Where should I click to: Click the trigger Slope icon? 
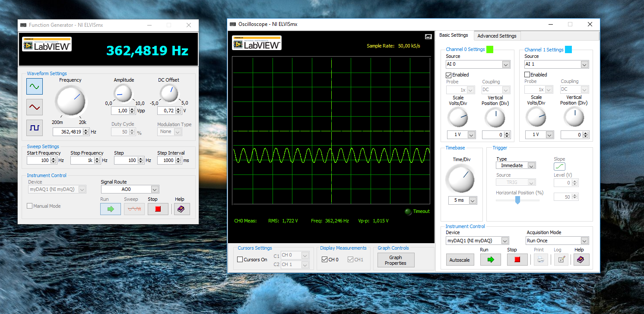click(x=559, y=166)
